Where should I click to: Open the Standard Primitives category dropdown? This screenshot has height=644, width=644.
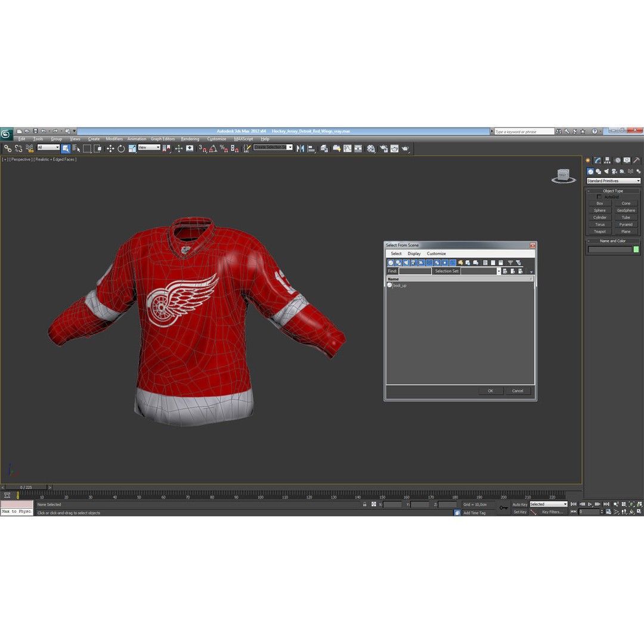613,181
